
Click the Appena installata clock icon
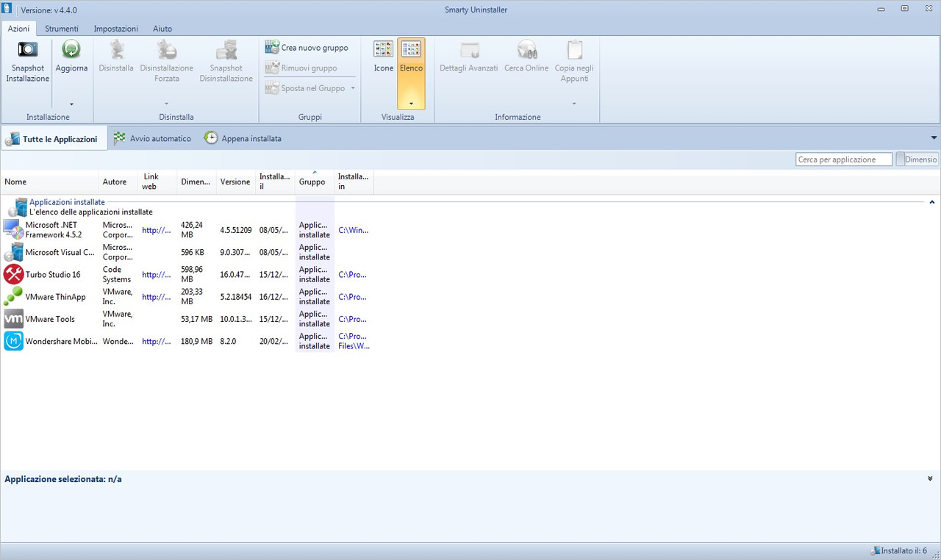click(211, 138)
